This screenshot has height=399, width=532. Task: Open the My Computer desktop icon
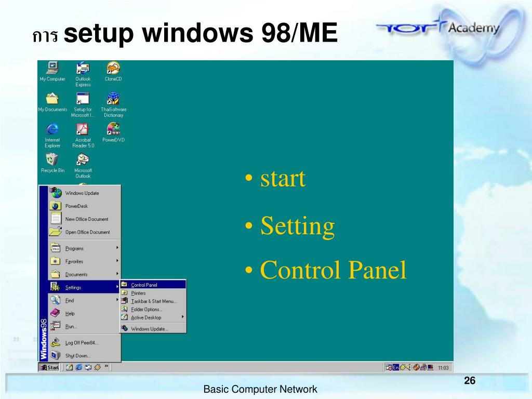[x=52, y=72]
